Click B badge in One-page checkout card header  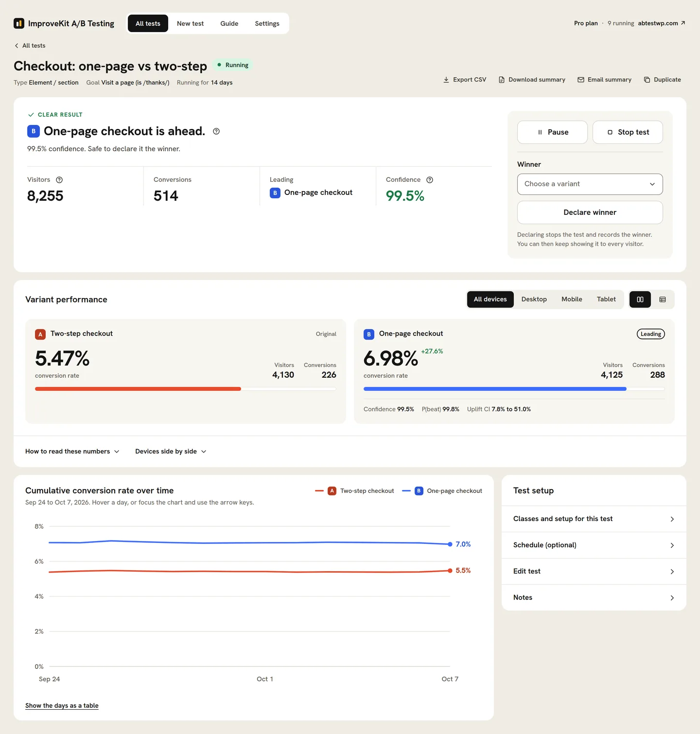click(369, 334)
